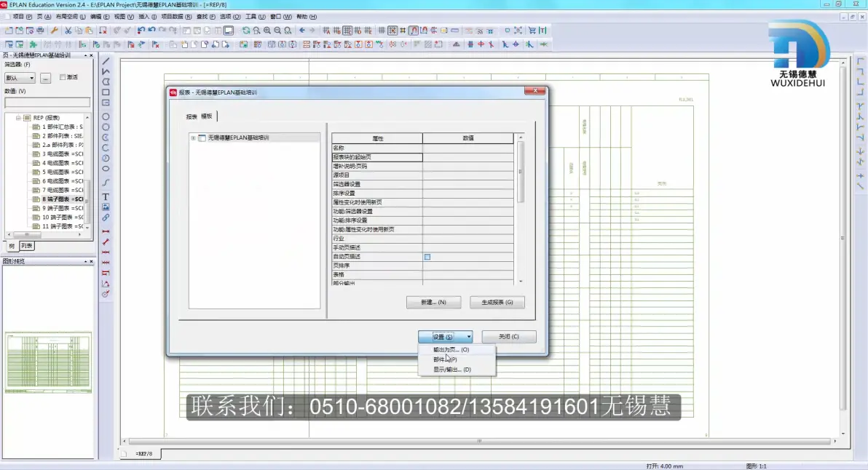This screenshot has width=868, height=470.
Task: Open the 窗口 (W) menu
Action: click(x=280, y=17)
